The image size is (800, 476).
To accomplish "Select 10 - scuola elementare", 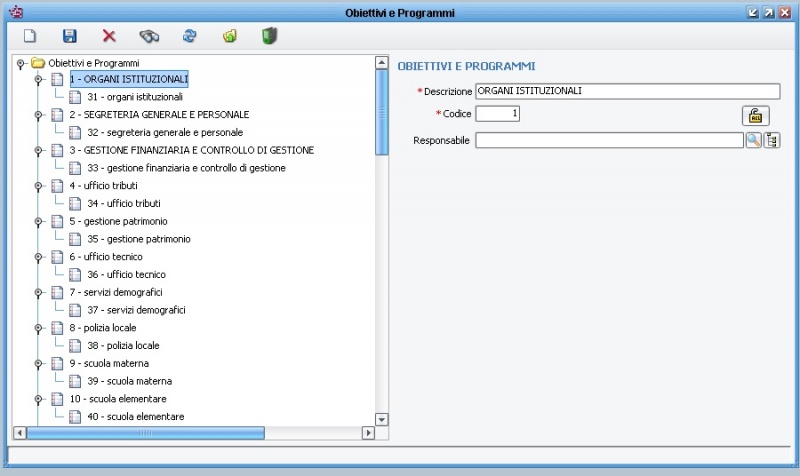I will coord(118,399).
